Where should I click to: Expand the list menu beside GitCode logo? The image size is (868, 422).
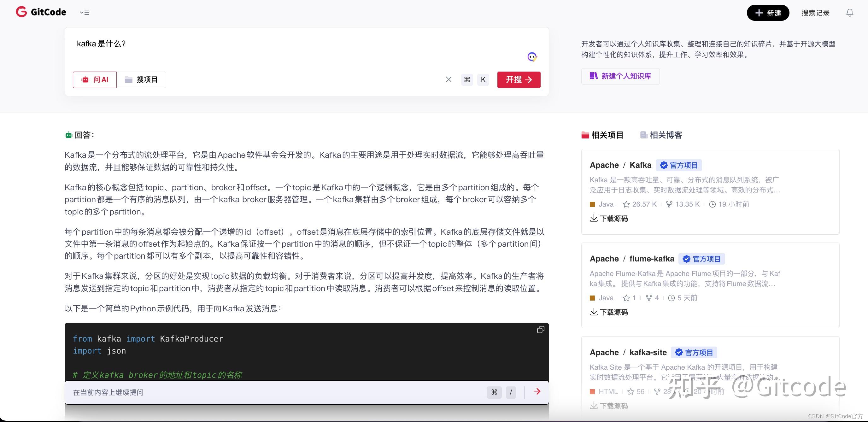[84, 12]
